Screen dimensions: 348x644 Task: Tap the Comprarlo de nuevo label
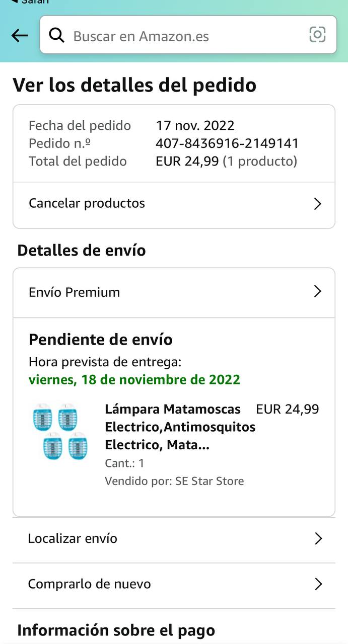[x=89, y=584]
